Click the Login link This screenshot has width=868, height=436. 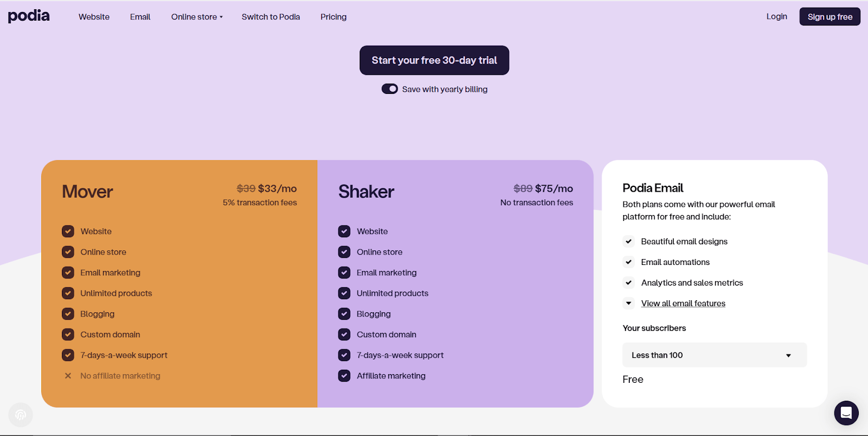pyautogui.click(x=776, y=17)
